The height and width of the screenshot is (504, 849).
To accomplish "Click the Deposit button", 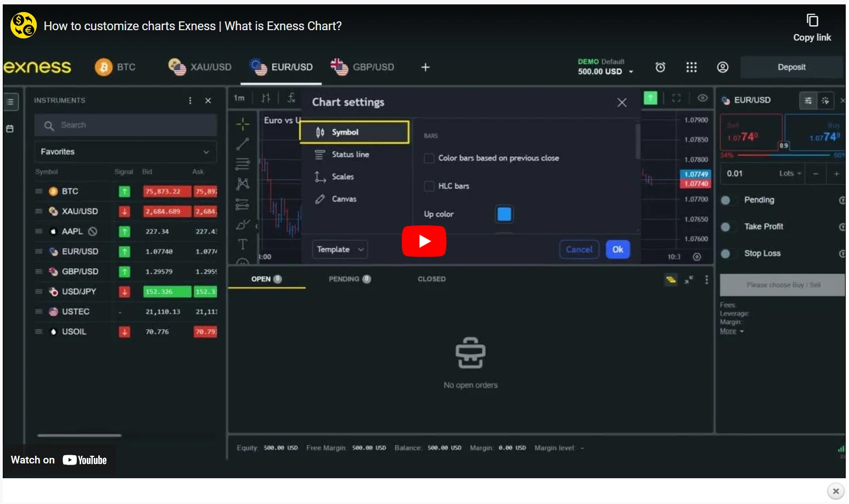I will [x=791, y=67].
